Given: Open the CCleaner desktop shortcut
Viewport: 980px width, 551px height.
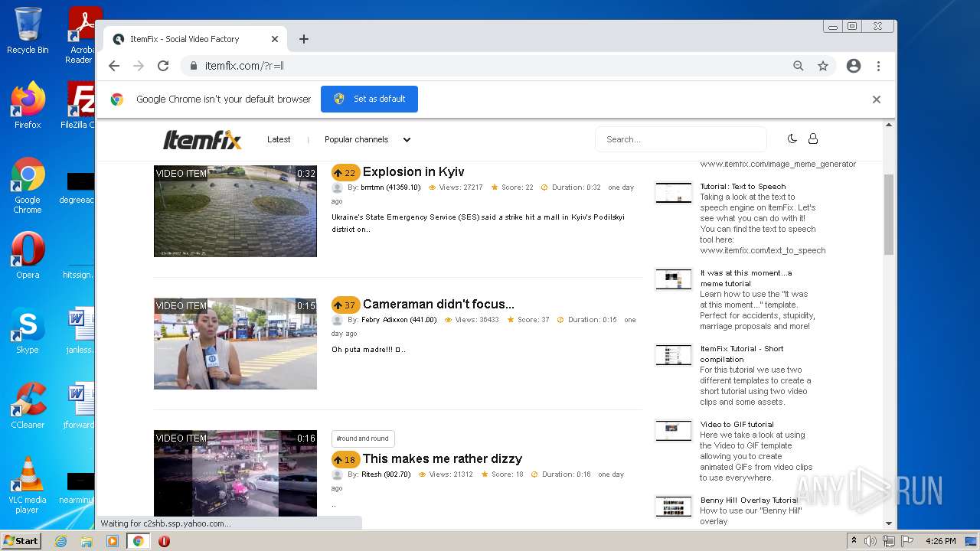Looking at the screenshot, I should pos(28,406).
